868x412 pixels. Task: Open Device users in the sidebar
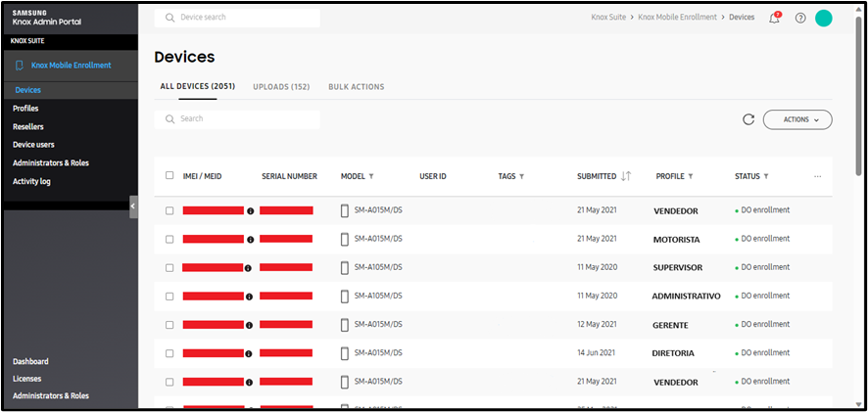pyautogui.click(x=33, y=145)
